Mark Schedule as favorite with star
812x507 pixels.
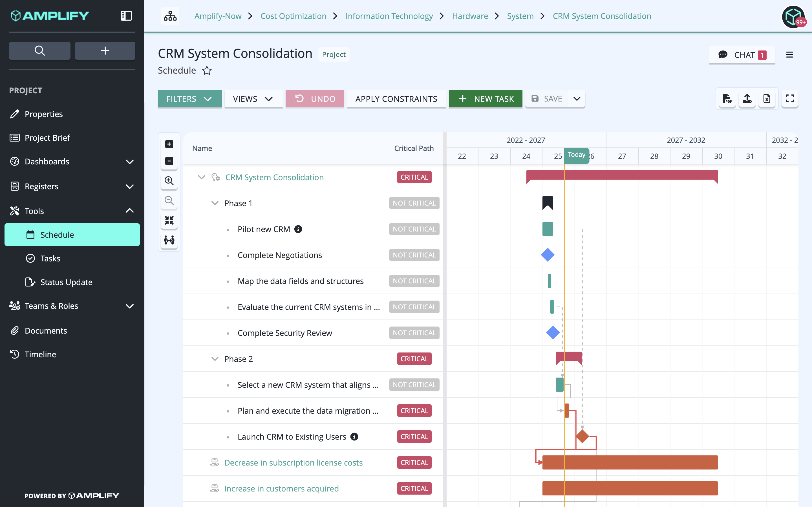tap(207, 70)
